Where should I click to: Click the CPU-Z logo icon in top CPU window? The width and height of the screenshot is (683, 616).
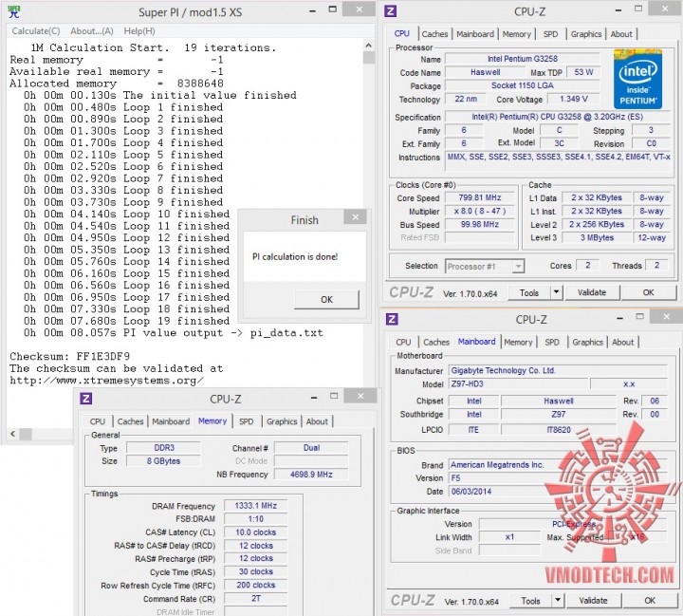391,11
